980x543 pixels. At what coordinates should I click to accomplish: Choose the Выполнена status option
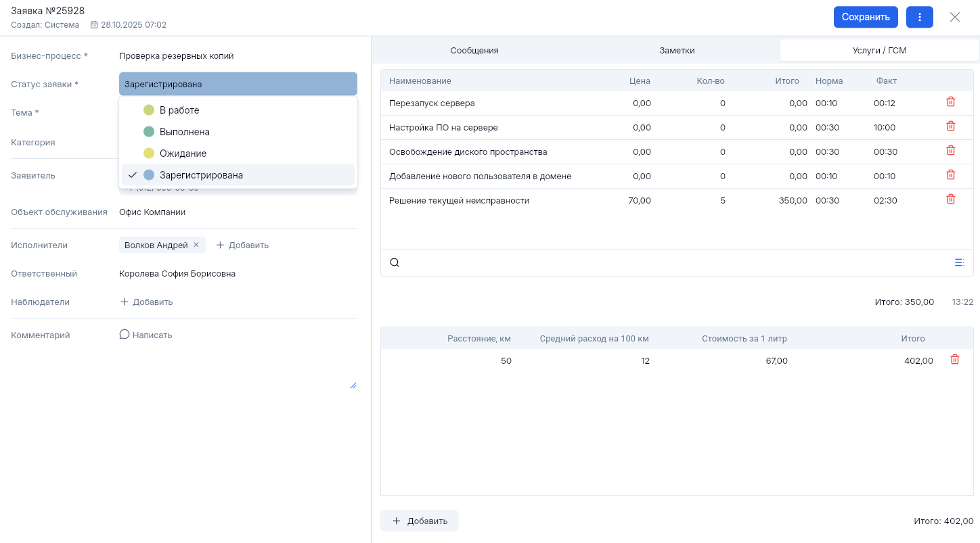click(x=184, y=132)
